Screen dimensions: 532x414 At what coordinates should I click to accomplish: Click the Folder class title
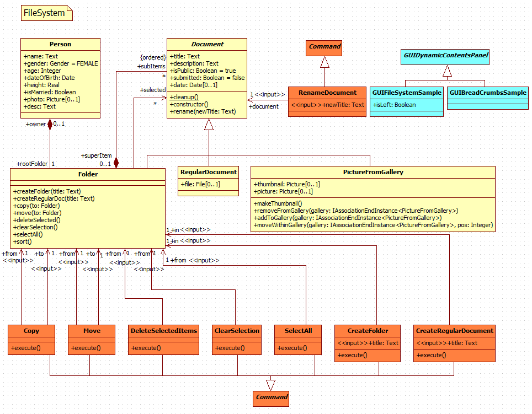pyautogui.click(x=88, y=174)
